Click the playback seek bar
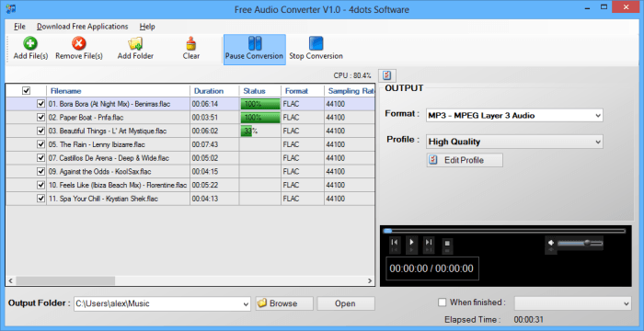Viewport: 644px width, 331px height. point(504,231)
